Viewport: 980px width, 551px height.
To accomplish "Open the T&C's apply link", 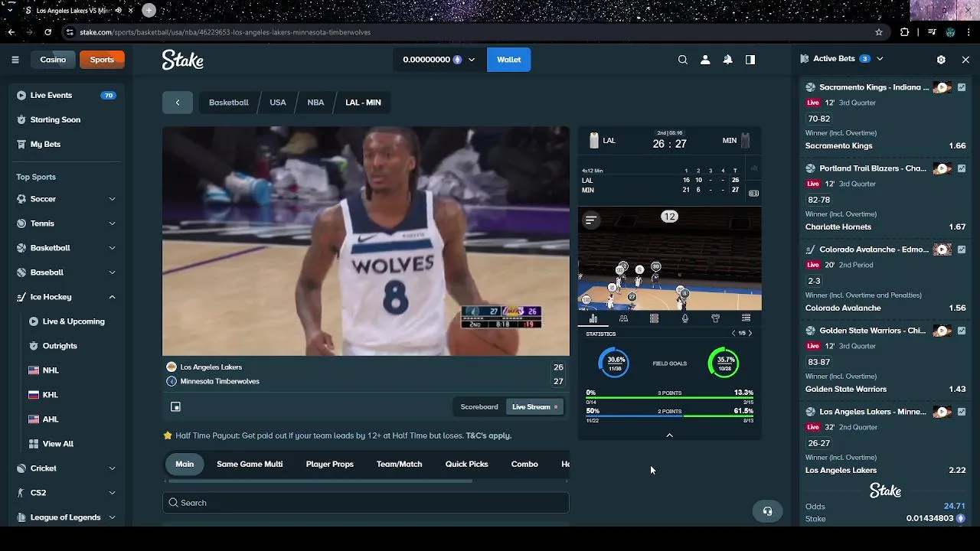I will (x=488, y=436).
